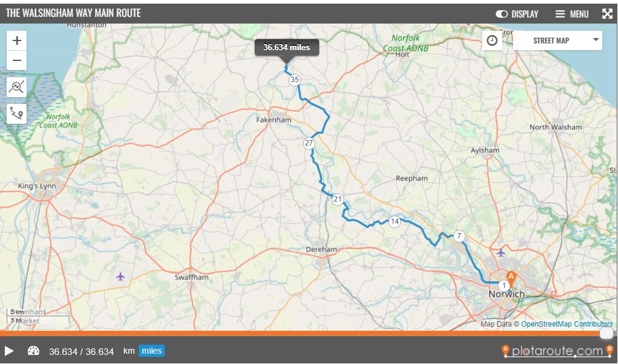Image resolution: width=618 pixels, height=364 pixels.
Task: Switch distance units to km
Action: pos(129,351)
